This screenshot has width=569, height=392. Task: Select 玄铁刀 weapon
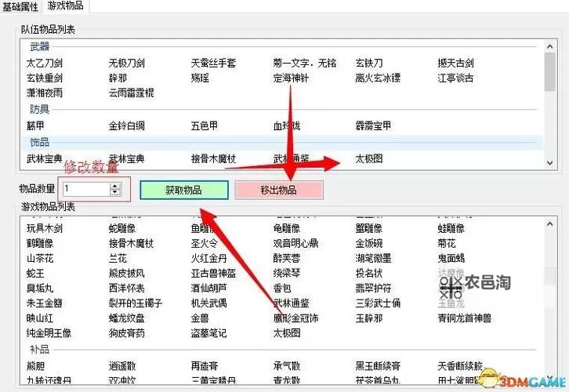tap(369, 64)
